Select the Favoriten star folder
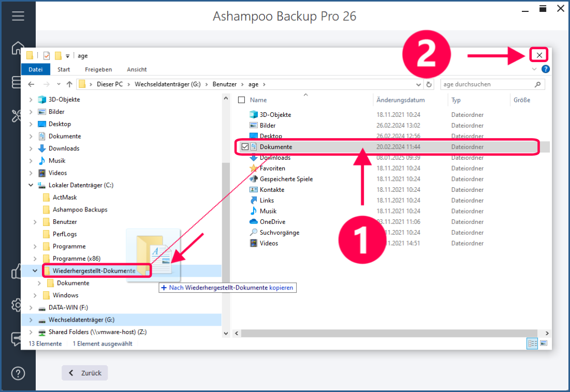The height and width of the screenshot is (392, 570). click(x=272, y=168)
